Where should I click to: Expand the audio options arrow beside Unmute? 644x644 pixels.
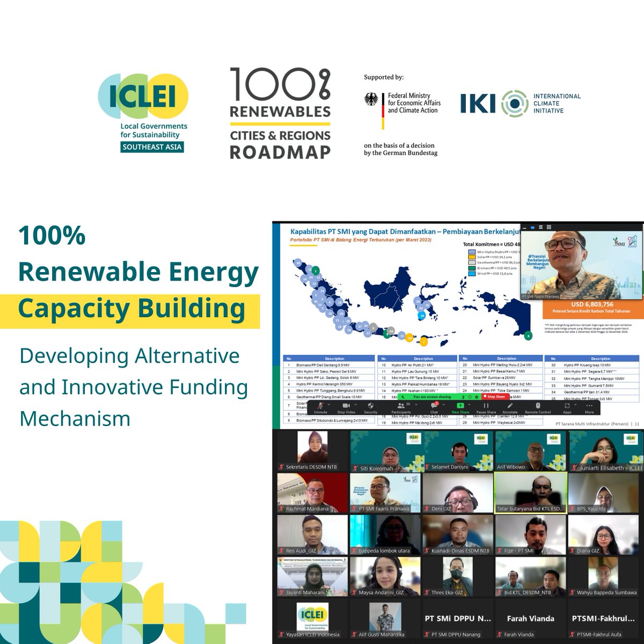328,405
